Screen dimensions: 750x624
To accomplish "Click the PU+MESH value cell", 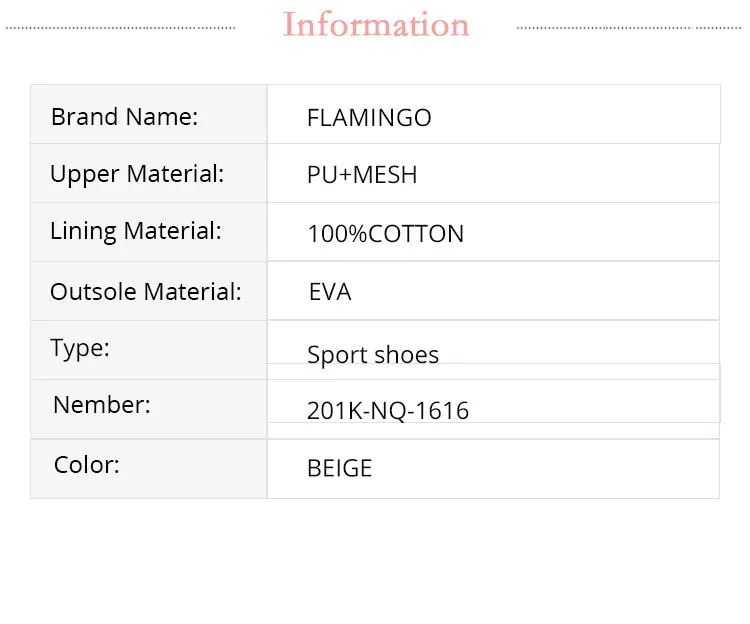I will (x=493, y=173).
